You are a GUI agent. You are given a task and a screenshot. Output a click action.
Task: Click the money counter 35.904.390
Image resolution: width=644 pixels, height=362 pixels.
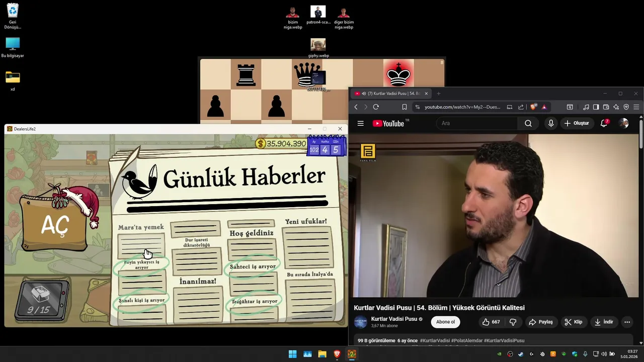coord(281,143)
